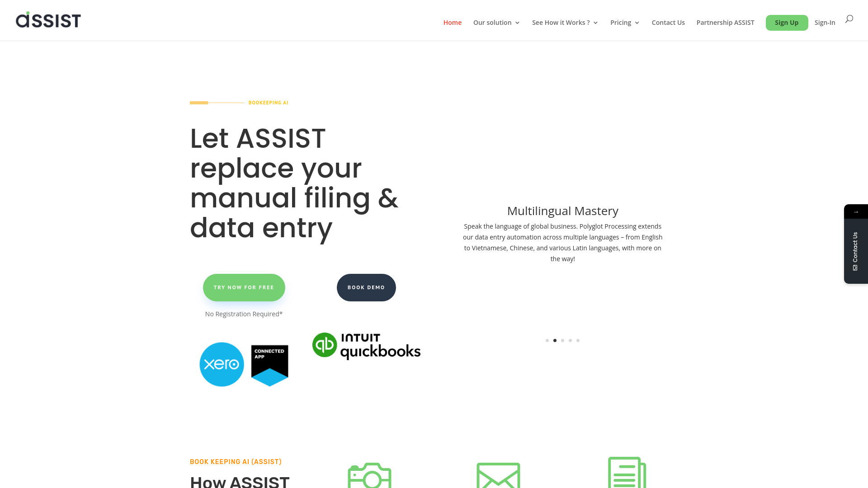
Task: Click the Intuit QuickBooks logo icon
Action: point(366,346)
